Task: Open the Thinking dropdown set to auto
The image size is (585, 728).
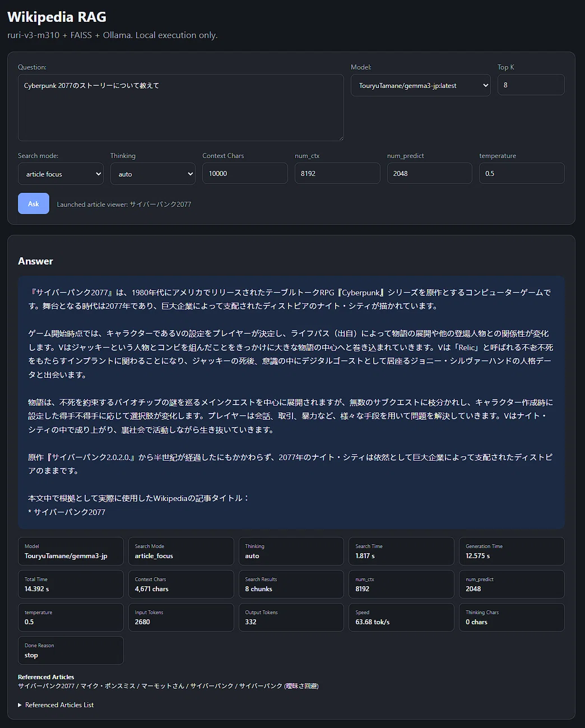Action: tap(153, 174)
